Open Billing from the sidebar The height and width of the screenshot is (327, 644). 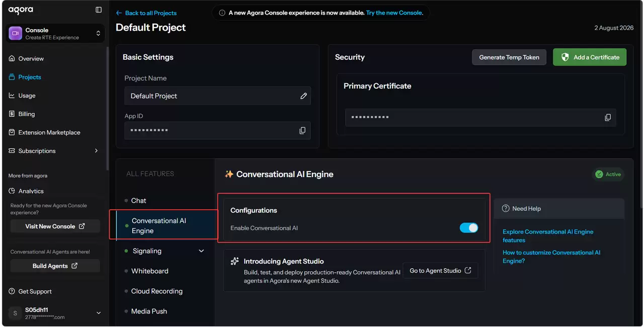pyautogui.click(x=26, y=114)
